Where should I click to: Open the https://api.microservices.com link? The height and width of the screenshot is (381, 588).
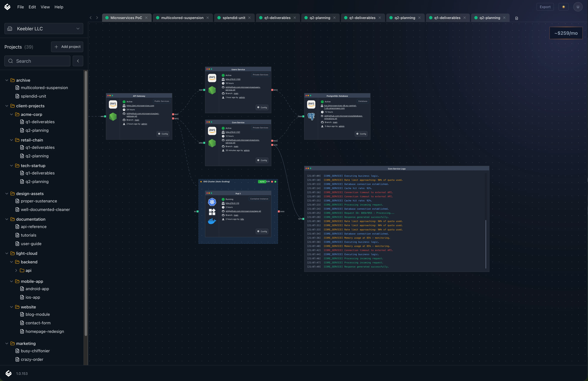(x=140, y=106)
